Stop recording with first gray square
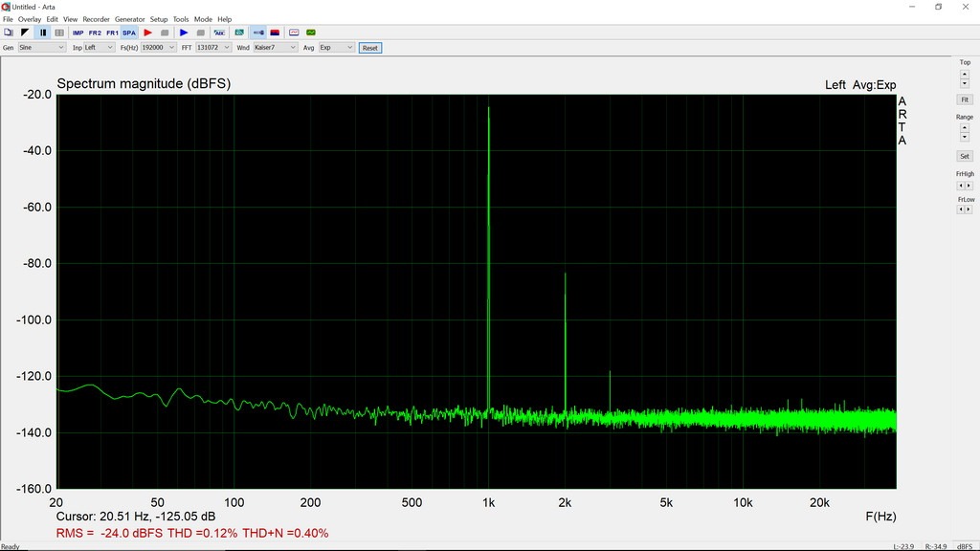The image size is (980, 551). (x=165, y=33)
